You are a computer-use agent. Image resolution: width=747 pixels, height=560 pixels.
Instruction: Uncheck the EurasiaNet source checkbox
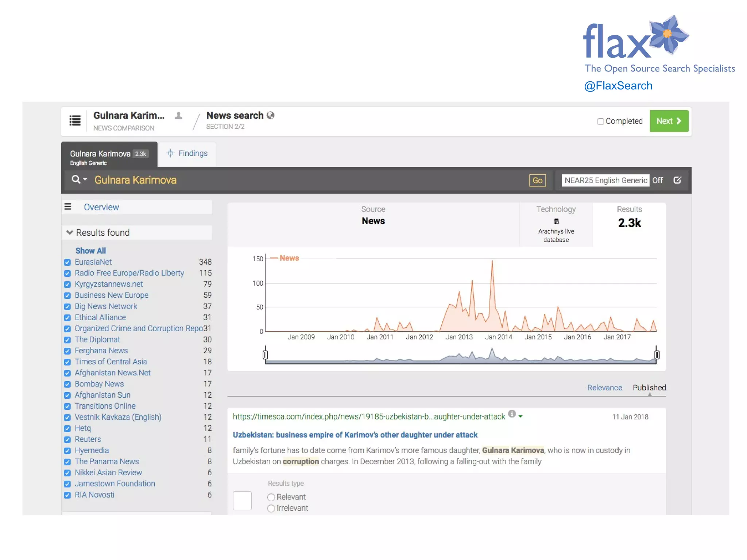tap(67, 262)
